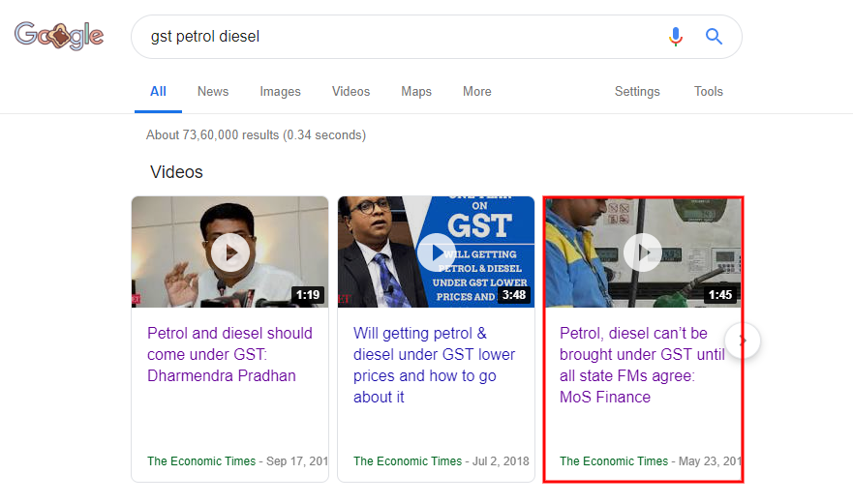Open 'Petrol, diesel can't be brought under GST' link
This screenshot has height=504, width=853.
[x=642, y=365]
